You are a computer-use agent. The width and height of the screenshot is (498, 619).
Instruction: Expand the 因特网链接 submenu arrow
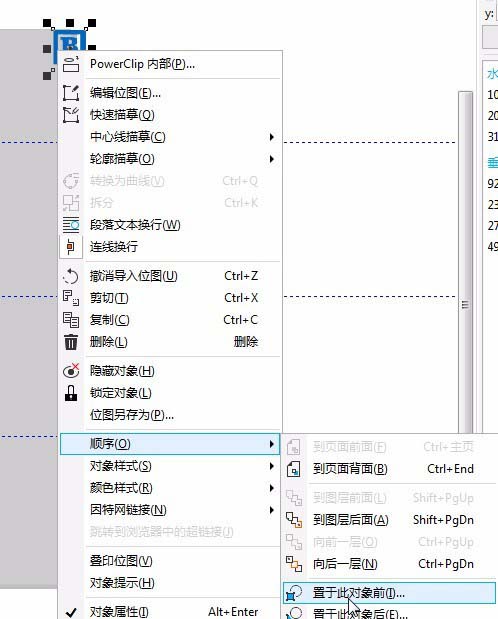click(x=271, y=510)
